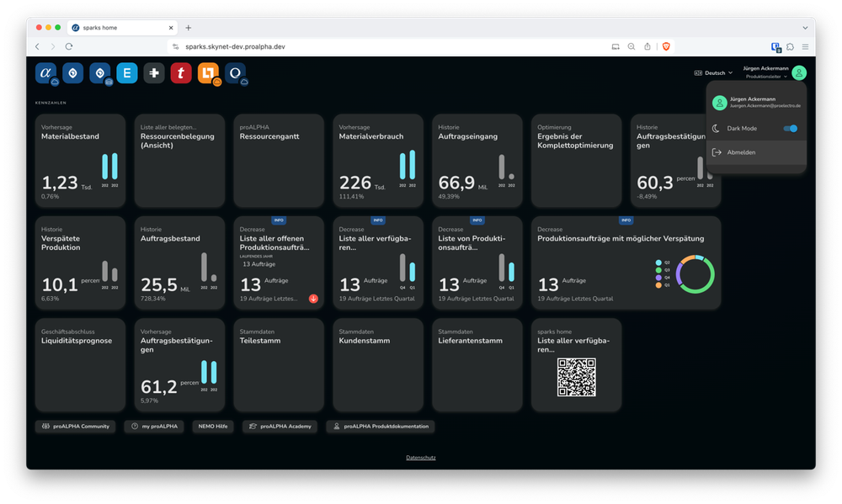Click Jürgen Ackermann entry in user menu
The height and width of the screenshot is (504, 842).
756,102
